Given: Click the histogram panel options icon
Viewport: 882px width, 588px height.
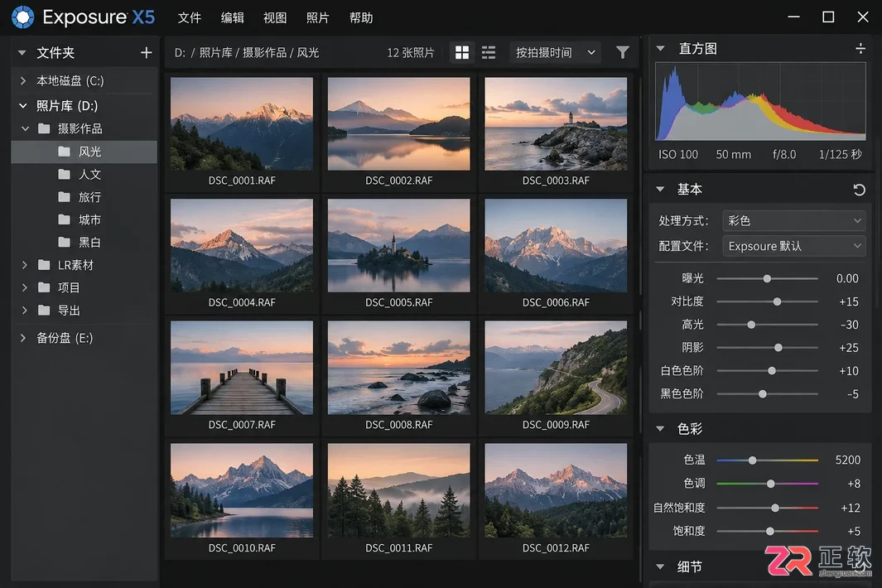Looking at the screenshot, I should [x=860, y=48].
